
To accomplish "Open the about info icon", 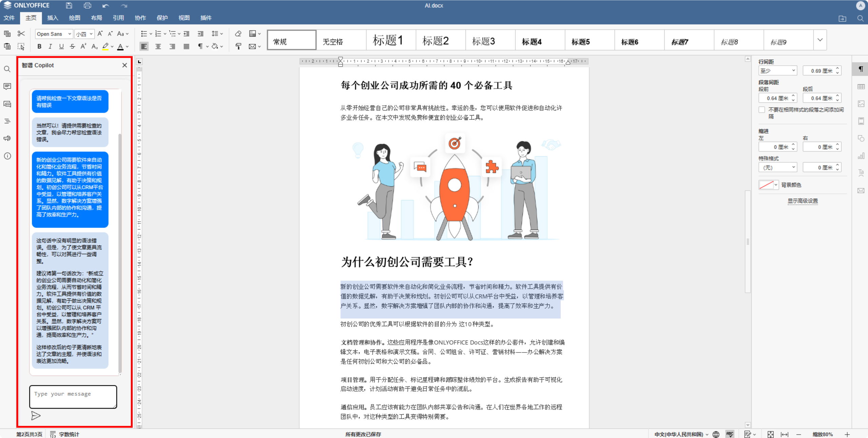I will pyautogui.click(x=7, y=156).
